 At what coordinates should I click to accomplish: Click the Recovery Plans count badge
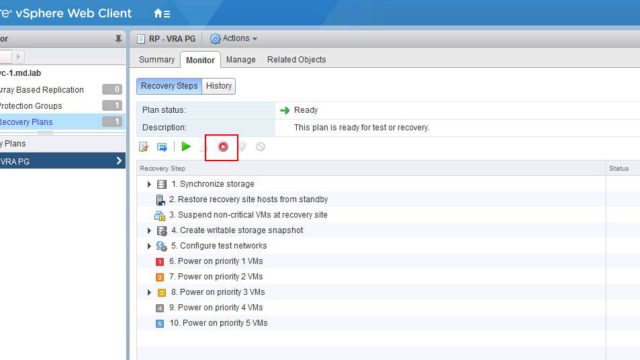pos(112,122)
